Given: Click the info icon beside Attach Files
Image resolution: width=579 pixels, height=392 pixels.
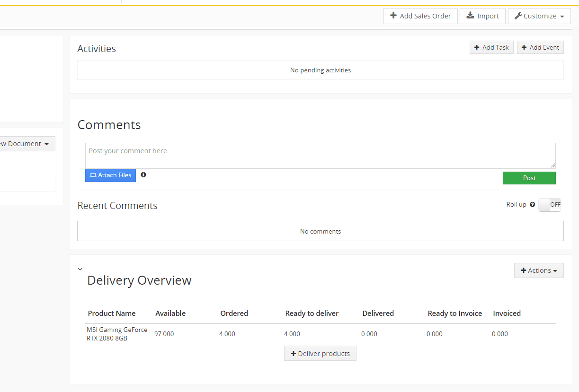Looking at the screenshot, I should click(143, 175).
